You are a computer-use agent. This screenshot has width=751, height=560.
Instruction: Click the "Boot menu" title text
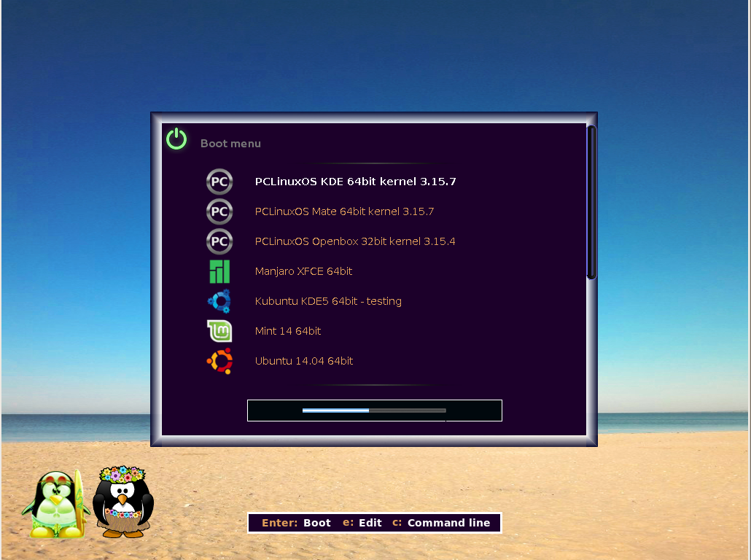pos(230,143)
